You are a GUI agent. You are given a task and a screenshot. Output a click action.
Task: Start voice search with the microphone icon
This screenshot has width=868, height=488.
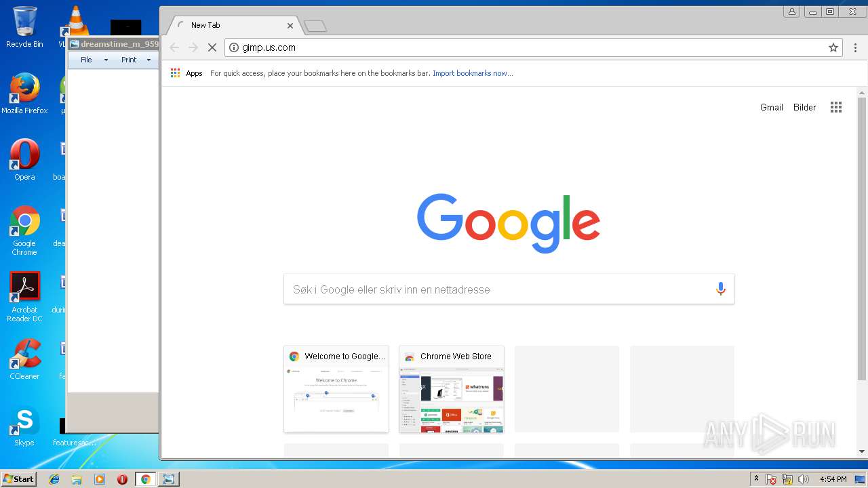point(720,289)
